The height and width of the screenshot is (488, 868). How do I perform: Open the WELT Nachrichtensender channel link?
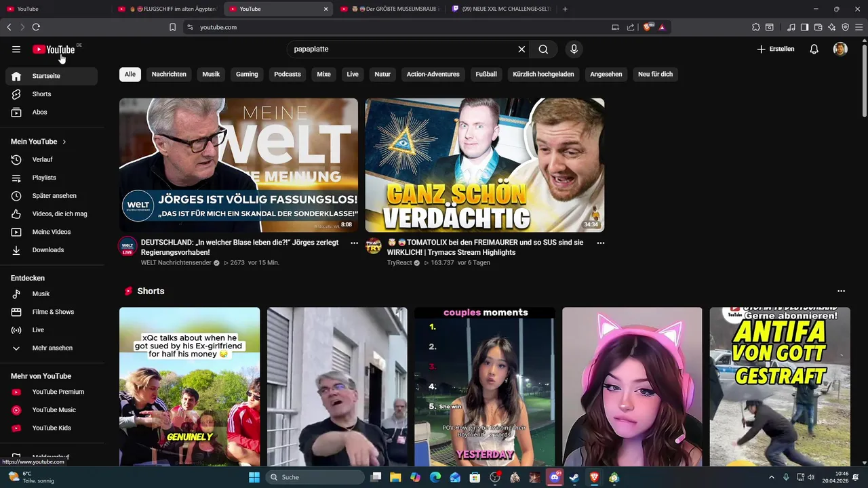pos(176,262)
